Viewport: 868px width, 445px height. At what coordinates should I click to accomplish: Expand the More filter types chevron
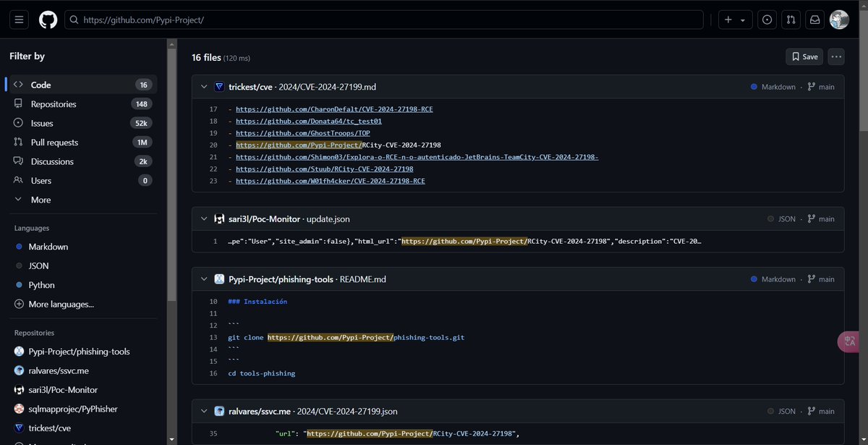pyautogui.click(x=18, y=200)
